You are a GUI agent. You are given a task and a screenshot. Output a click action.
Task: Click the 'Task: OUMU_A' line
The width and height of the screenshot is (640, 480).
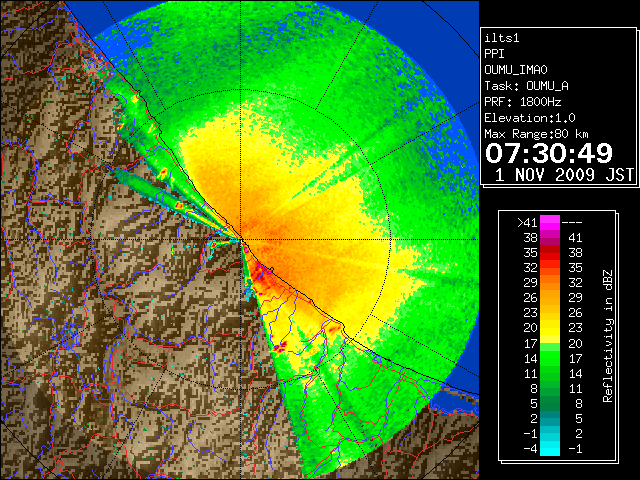tap(527, 86)
